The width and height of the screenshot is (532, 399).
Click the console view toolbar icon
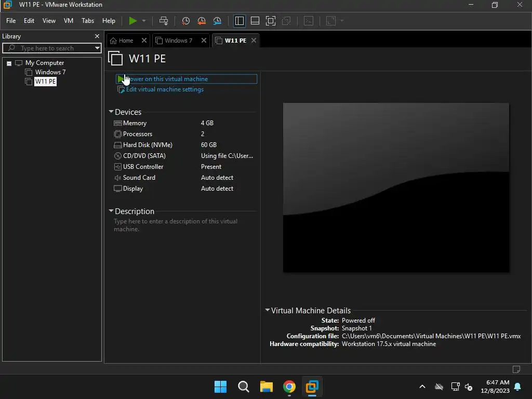pyautogui.click(x=309, y=21)
